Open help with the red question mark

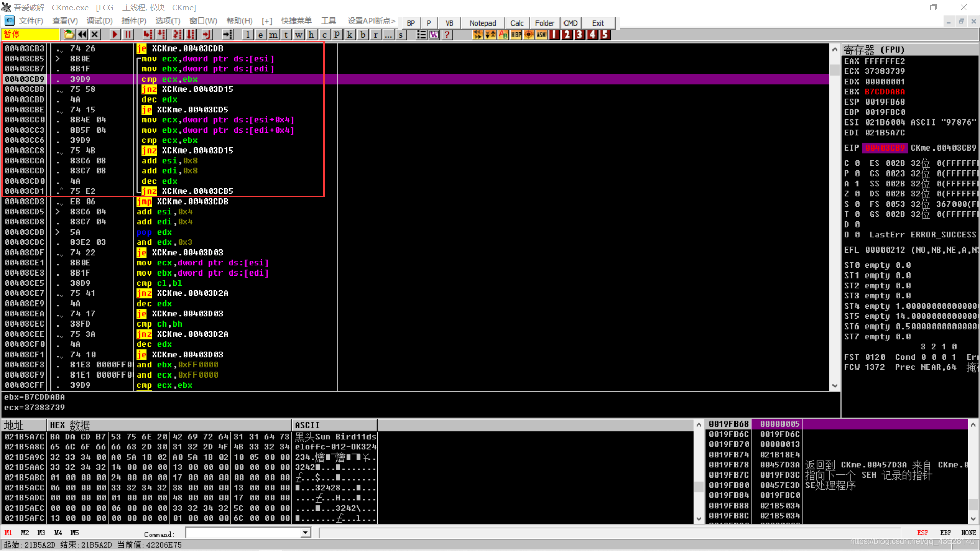[447, 34]
